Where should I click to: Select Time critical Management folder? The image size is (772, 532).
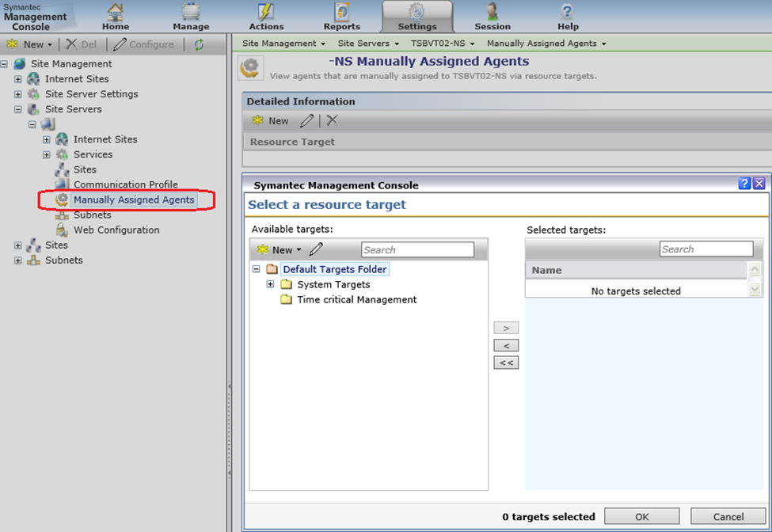(356, 299)
